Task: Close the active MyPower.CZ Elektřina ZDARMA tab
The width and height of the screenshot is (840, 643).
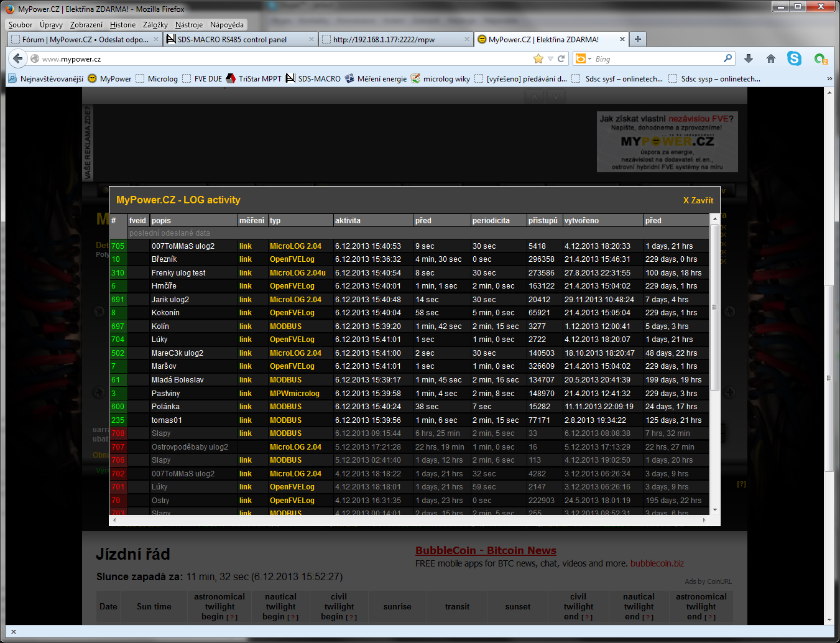Action: tap(622, 39)
